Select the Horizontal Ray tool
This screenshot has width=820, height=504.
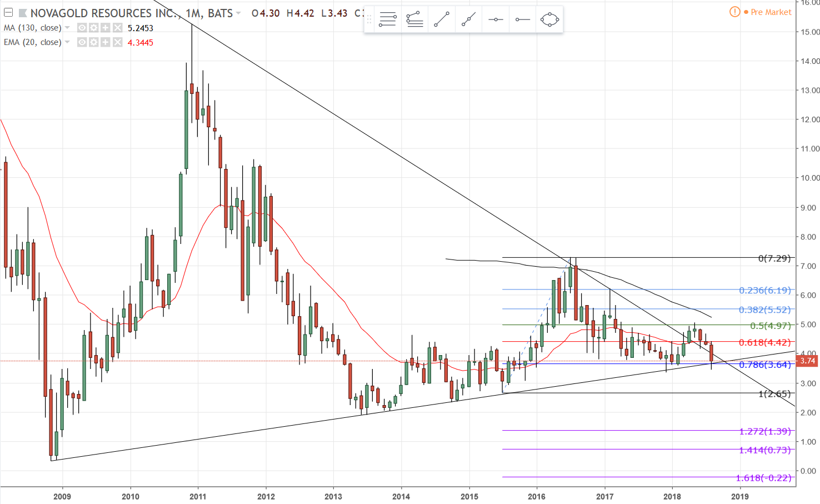(522, 20)
